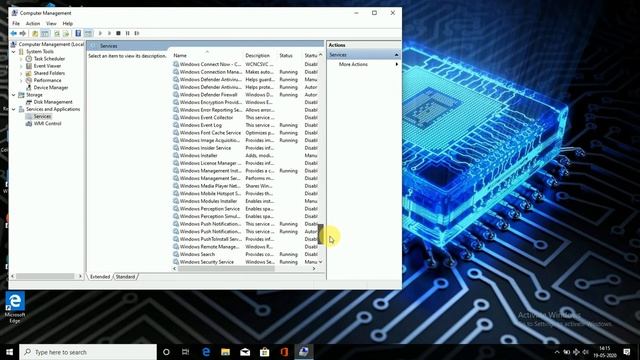Click the services list scroll-down arrow
Viewport: 640px width, 360px height.
pos(321,262)
